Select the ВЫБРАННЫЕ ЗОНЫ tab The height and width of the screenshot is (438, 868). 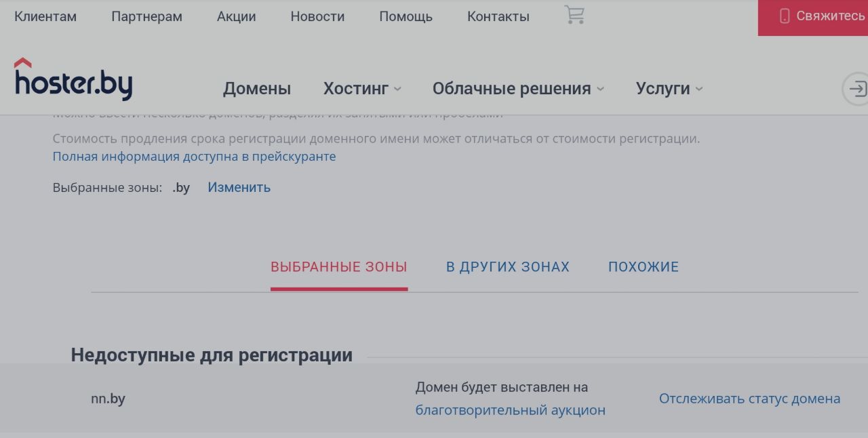tap(339, 266)
